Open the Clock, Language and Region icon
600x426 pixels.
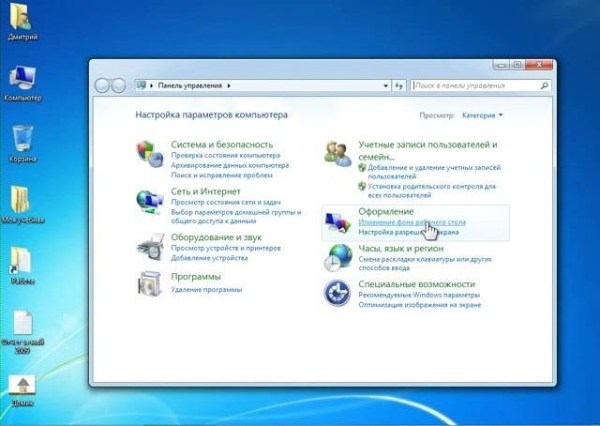click(x=338, y=258)
